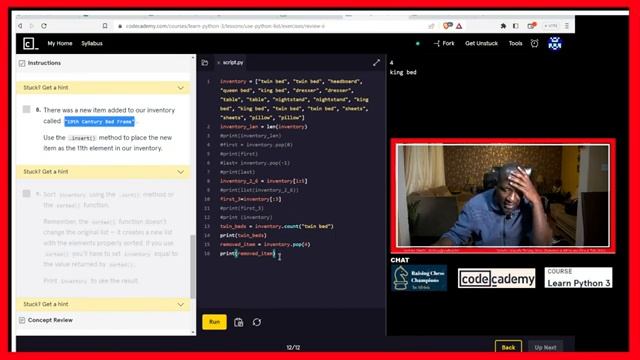Click the Back button
This screenshot has width=640, height=360.
[x=508, y=347]
